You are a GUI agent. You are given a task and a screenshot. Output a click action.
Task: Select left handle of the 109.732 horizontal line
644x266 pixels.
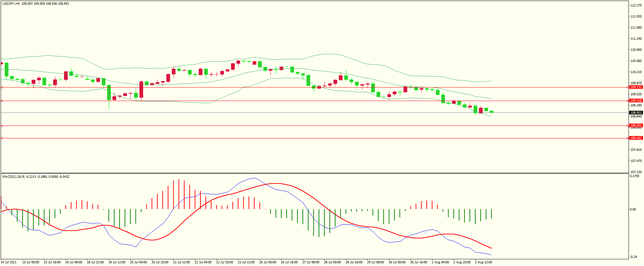pos(2,87)
